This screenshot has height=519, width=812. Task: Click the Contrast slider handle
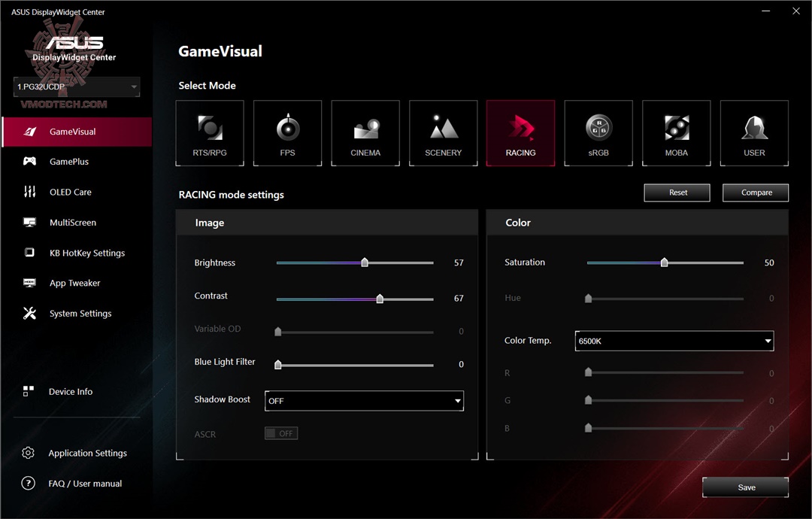coord(380,299)
